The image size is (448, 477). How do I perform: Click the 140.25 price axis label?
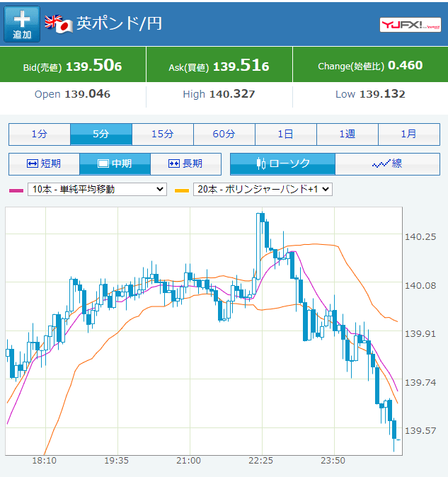point(420,236)
